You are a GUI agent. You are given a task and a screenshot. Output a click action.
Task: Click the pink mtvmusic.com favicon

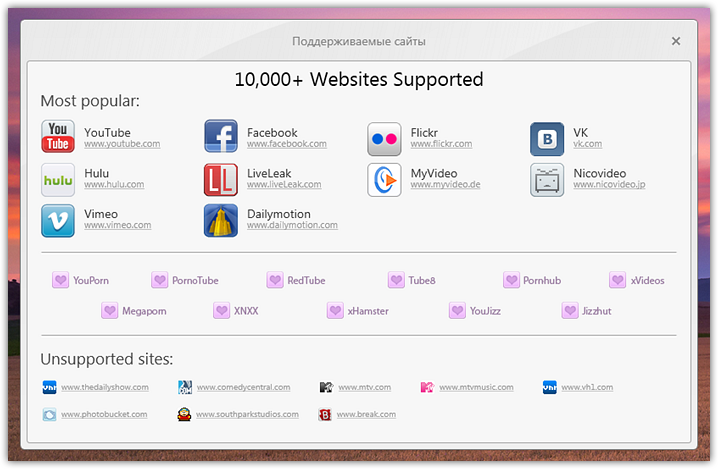[x=427, y=387]
